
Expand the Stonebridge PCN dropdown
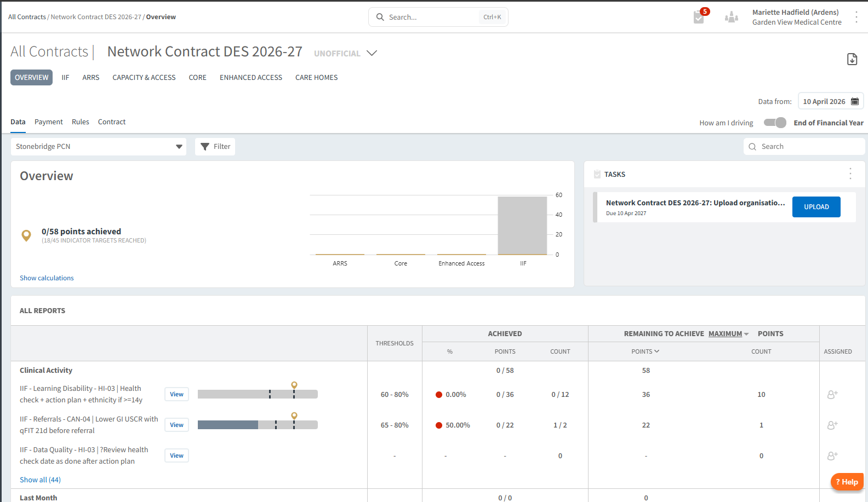tap(99, 147)
